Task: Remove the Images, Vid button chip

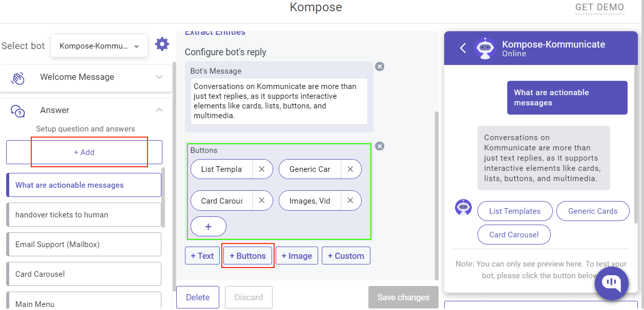Action: 350,201
